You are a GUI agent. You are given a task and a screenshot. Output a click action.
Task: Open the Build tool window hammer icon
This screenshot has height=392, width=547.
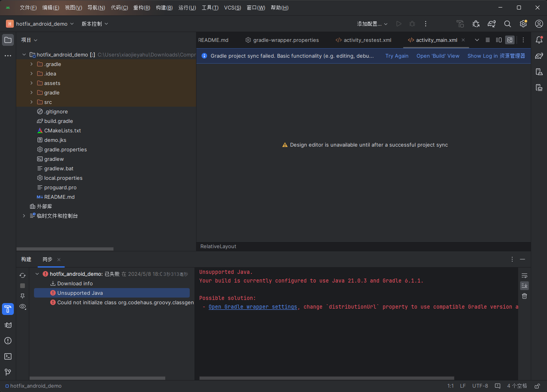pyautogui.click(x=8, y=309)
